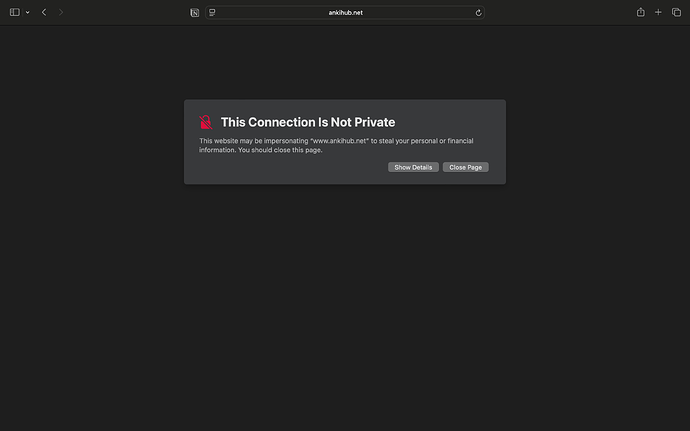Viewport: 690px width, 431px height.
Task: Show the tab overview
Action: [x=676, y=12]
